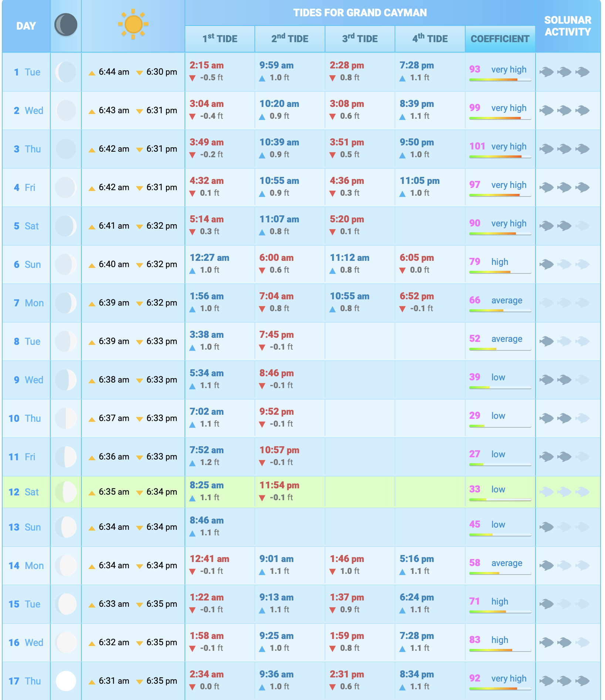Select the 1st TIDE column header
Image resolution: width=605 pixels, height=700 pixels.
(220, 39)
